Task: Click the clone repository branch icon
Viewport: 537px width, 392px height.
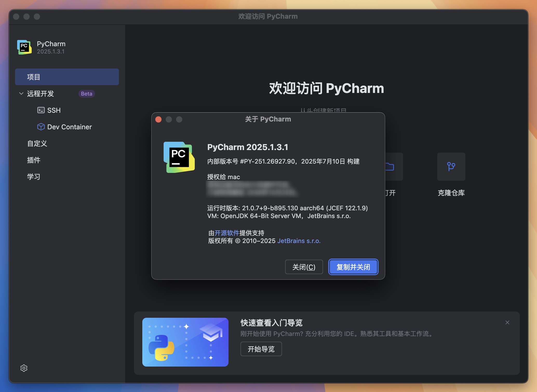Action: [x=451, y=166]
